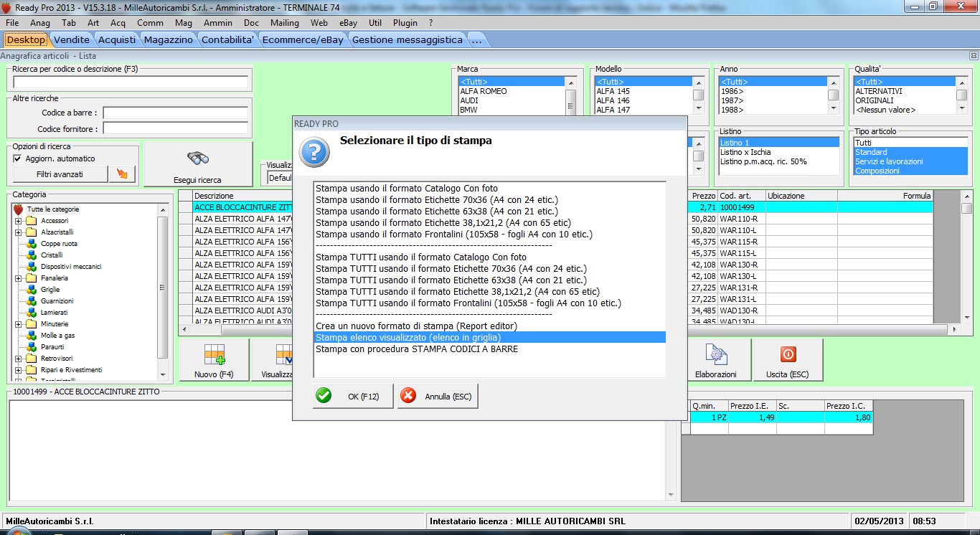
Task: Expand the Ripari e Rivestimenti category node
Action: (19, 370)
